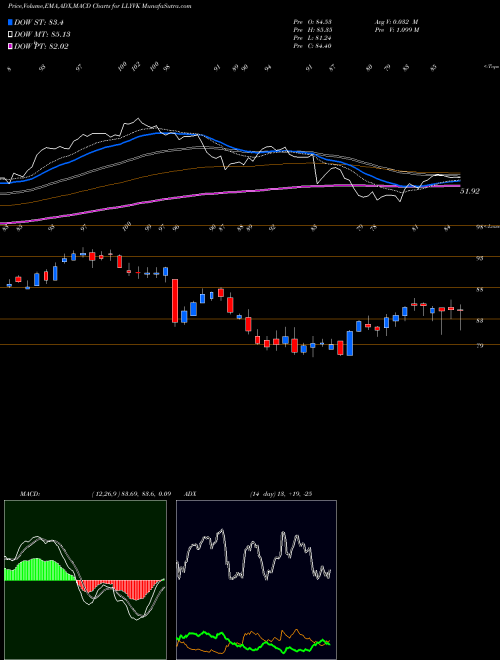Select the 'DOW PT: 82.02' legend label
Screen dimensions: 500x660
(x=41, y=46)
